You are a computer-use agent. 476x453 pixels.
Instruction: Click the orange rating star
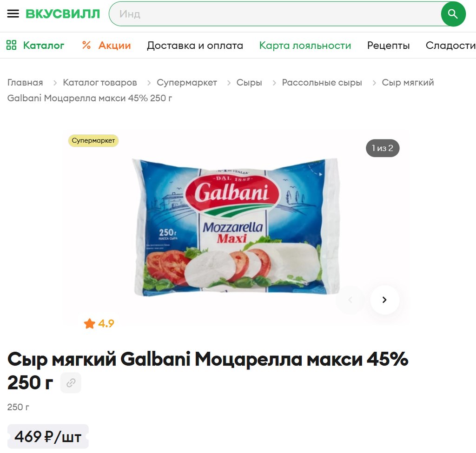90,323
